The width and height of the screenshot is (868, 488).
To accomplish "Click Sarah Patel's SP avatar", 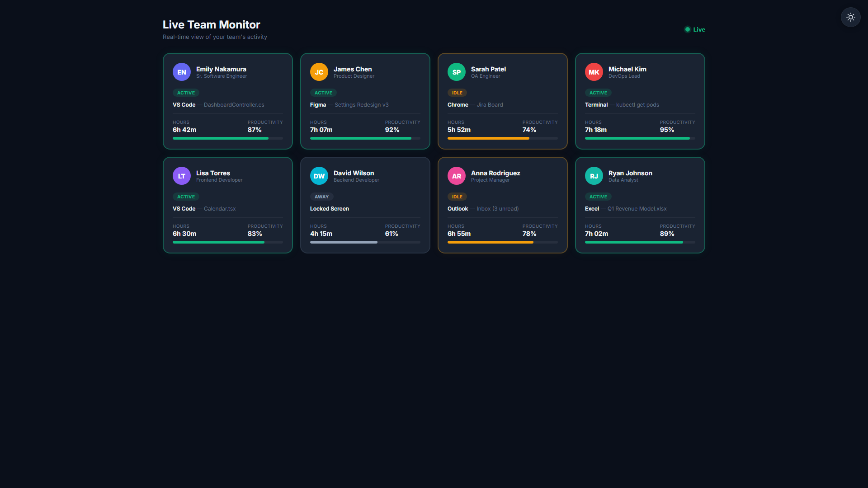I will (x=457, y=72).
